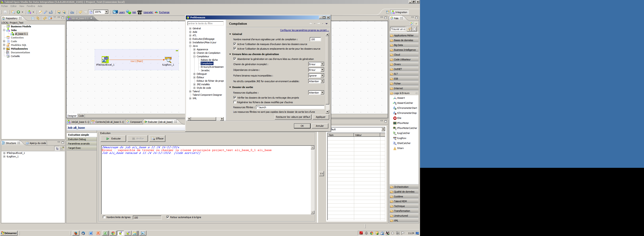Click the Upgrade top hat icon

click(140, 12)
